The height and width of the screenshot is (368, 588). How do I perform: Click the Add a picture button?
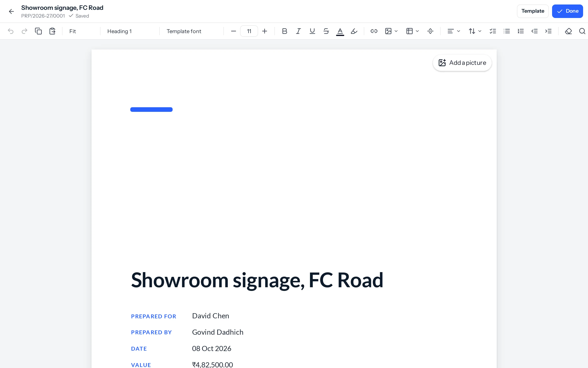pos(462,63)
